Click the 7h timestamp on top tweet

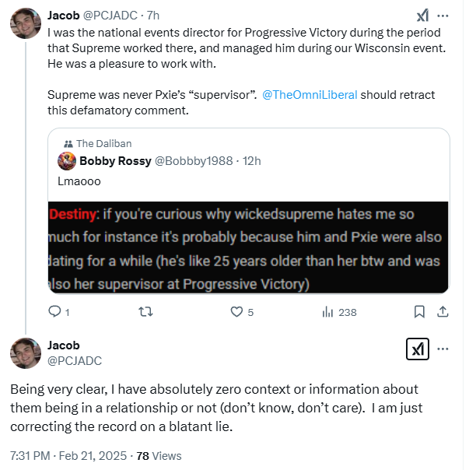click(x=153, y=16)
